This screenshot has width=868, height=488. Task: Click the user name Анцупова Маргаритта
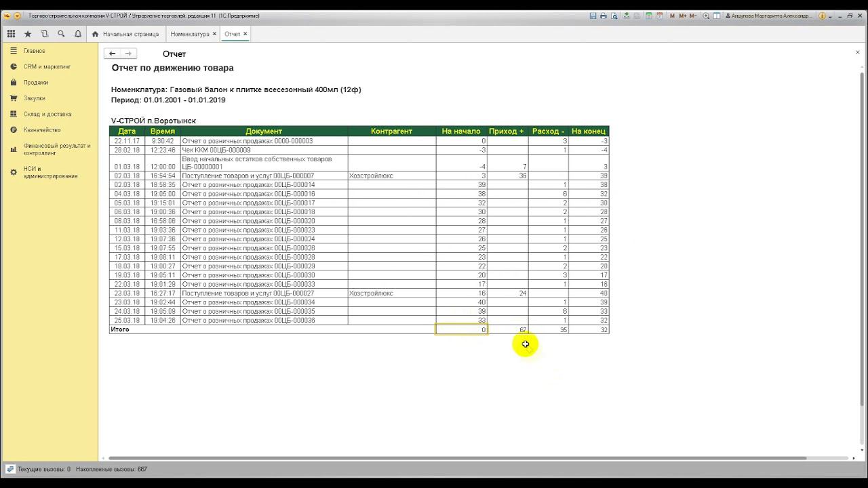(x=769, y=16)
